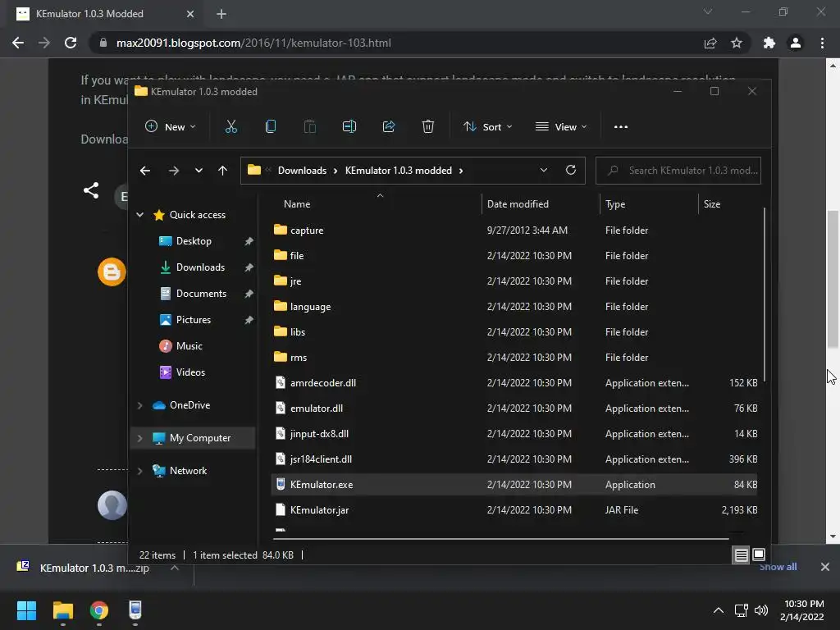Click the file list vertical scrollbar
840x630 pixels.
pyautogui.click(x=765, y=294)
